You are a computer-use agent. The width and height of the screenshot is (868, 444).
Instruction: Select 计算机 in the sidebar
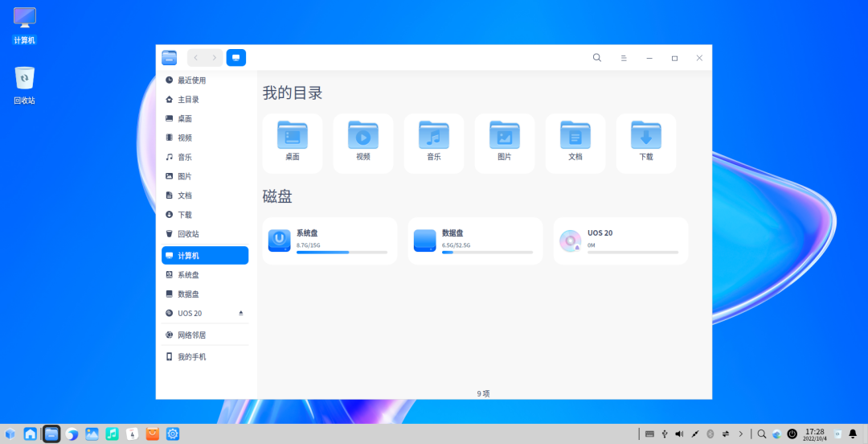coord(205,256)
